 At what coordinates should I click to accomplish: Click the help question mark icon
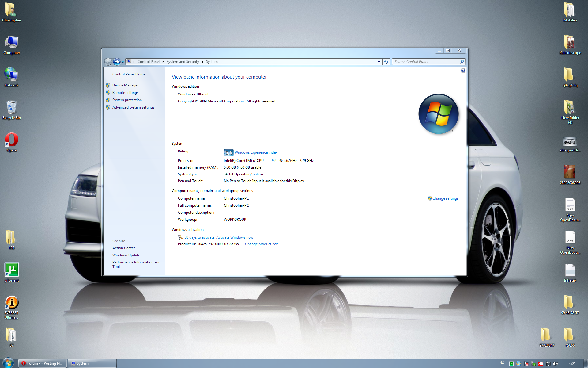point(463,71)
